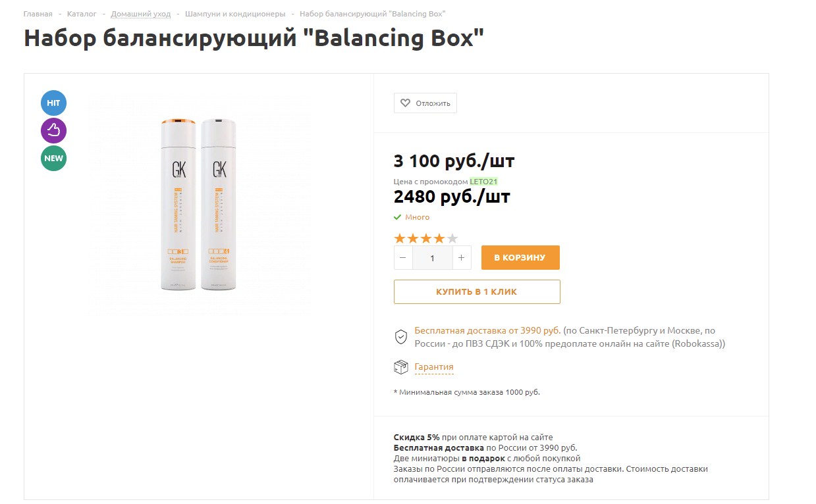Go to Главная in breadcrumbs
This screenshot has height=504, width=816.
(x=38, y=14)
